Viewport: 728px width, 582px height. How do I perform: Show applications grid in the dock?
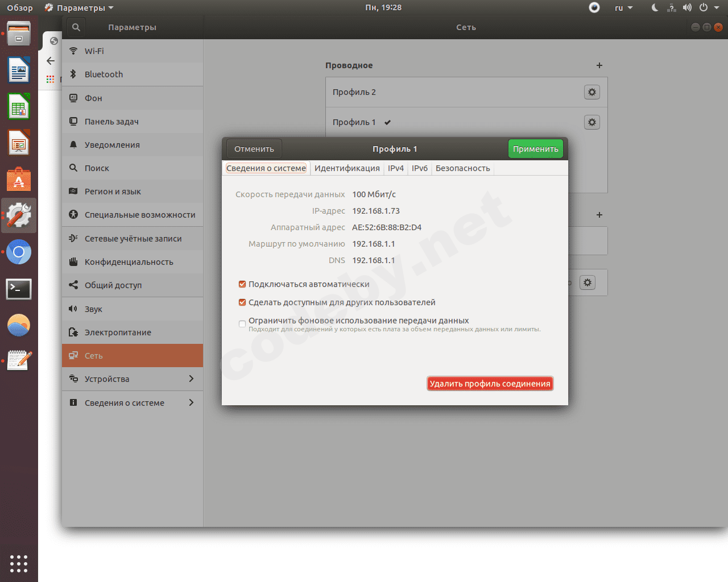19,563
